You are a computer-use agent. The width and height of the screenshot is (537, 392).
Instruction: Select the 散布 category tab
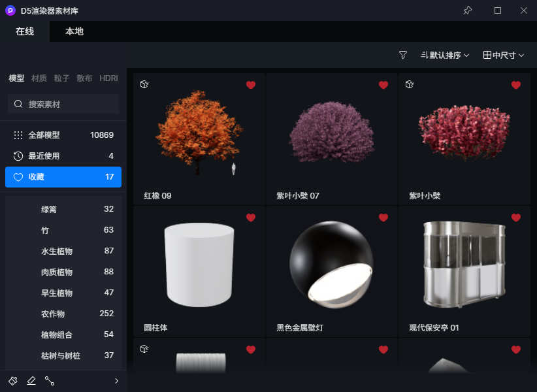84,78
